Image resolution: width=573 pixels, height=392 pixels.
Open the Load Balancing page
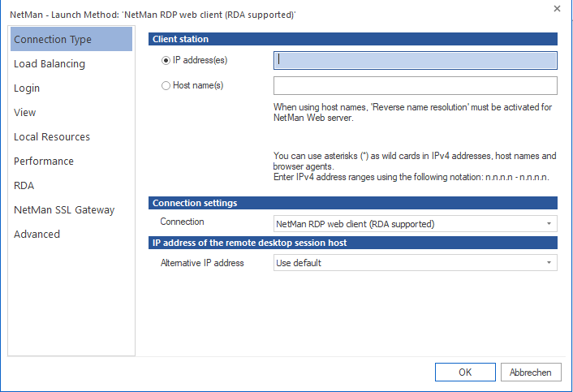click(x=50, y=64)
